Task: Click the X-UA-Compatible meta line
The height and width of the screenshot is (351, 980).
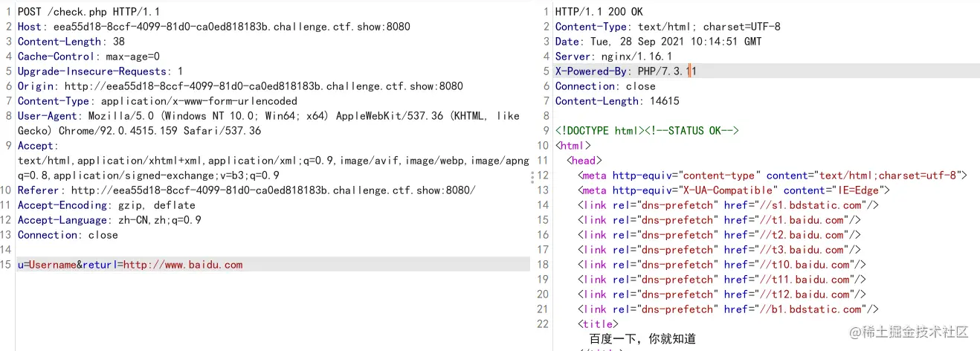Action: click(734, 190)
